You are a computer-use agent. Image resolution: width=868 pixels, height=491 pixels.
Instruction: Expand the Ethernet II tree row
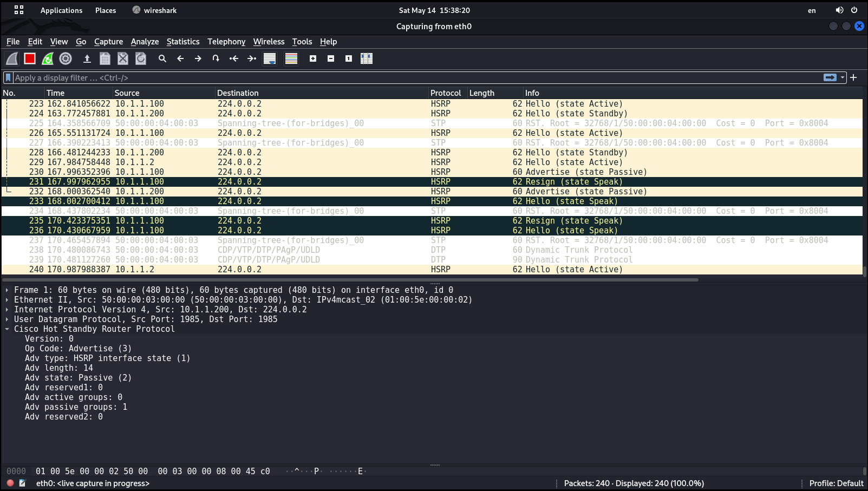pyautogui.click(x=7, y=300)
